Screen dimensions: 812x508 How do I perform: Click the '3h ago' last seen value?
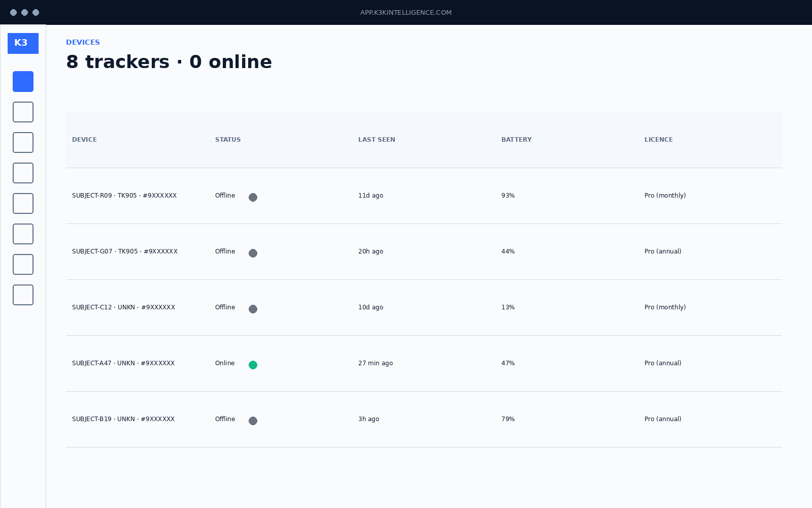[368, 419]
